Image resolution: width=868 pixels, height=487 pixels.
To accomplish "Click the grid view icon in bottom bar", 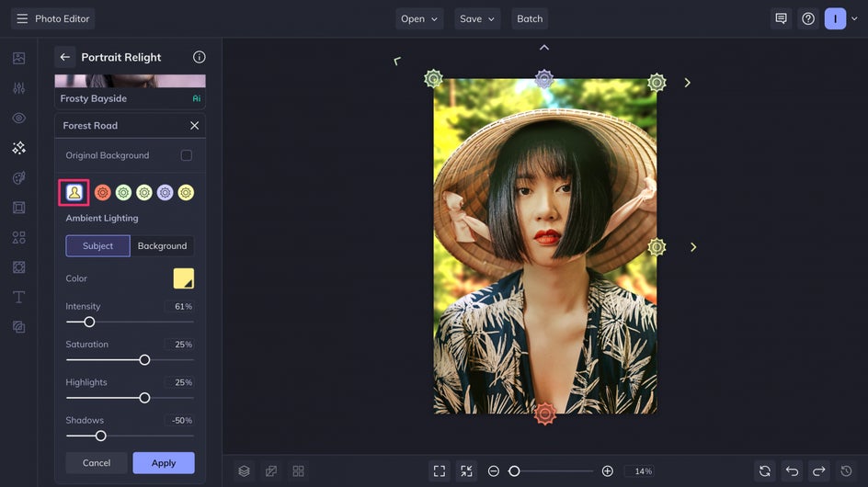I will 298,471.
